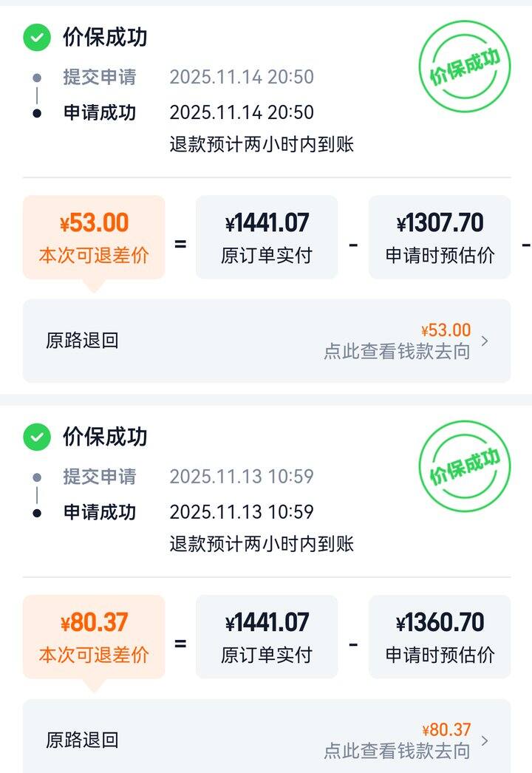Screen dimensions: 532x773
Task: Open 点此查看钱款去向 under the ¥53.00 refund
Action: [397, 351]
